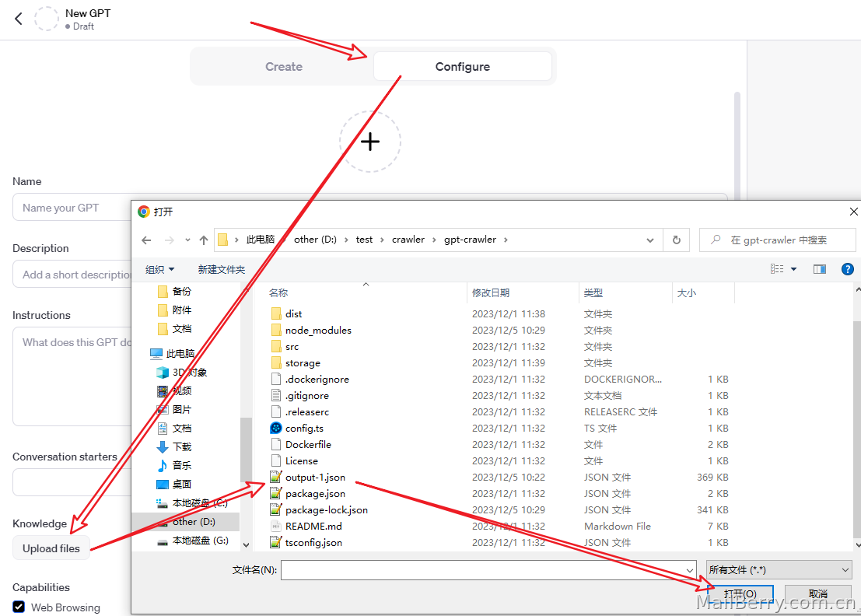
Task: Change the file view layout icon
Action: (x=777, y=269)
